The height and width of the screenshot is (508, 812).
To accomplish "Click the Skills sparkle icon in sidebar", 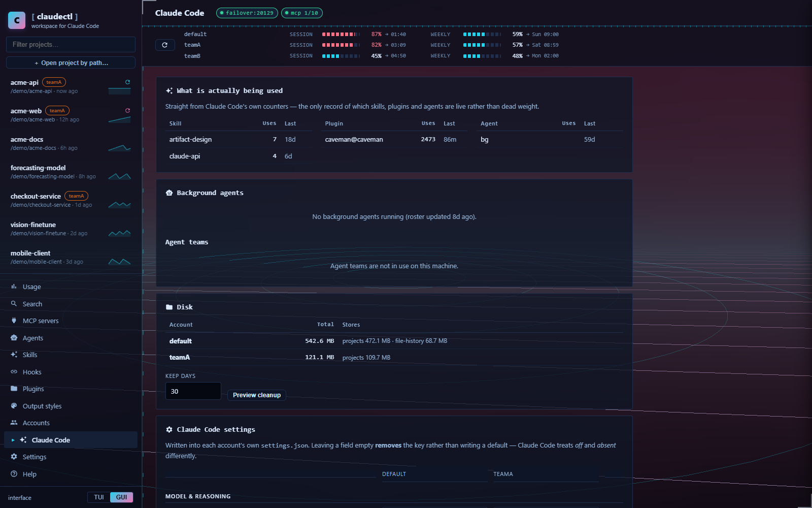I will click(14, 355).
